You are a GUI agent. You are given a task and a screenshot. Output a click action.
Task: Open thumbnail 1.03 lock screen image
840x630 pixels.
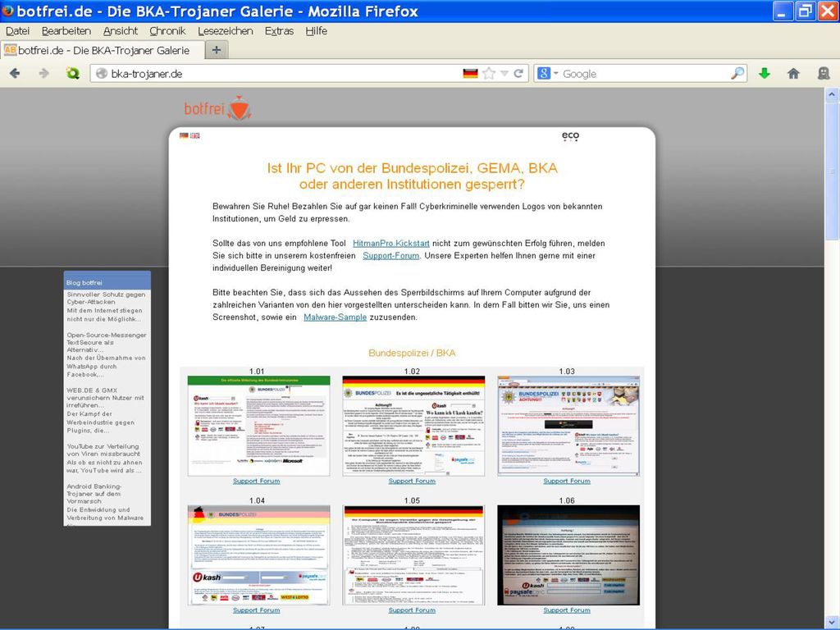(568, 426)
